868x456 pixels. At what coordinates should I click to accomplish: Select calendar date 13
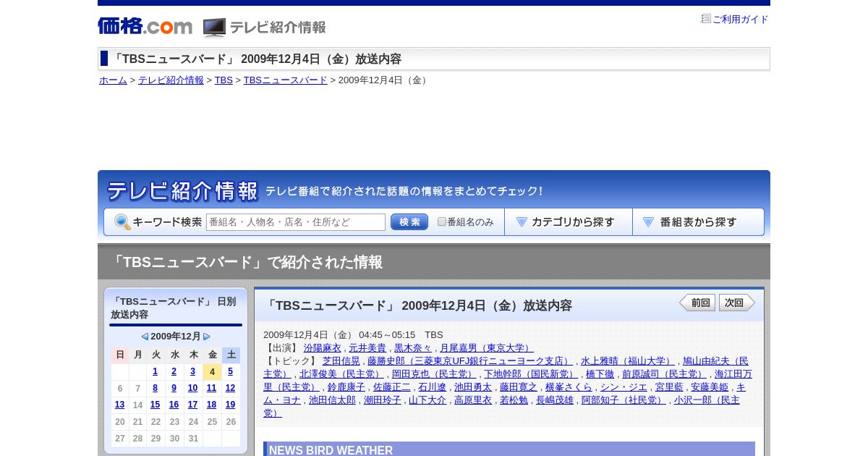(119, 405)
